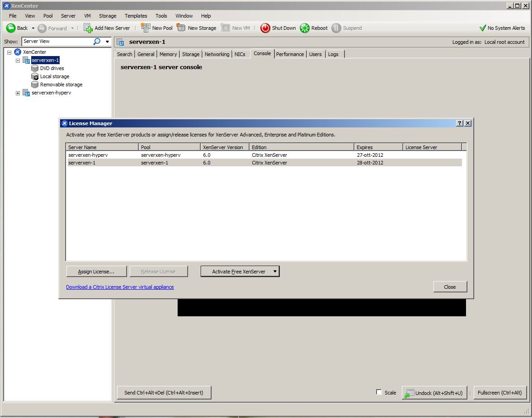This screenshot has height=418, width=532.
Task: Open the VM menu
Action: (x=87, y=16)
